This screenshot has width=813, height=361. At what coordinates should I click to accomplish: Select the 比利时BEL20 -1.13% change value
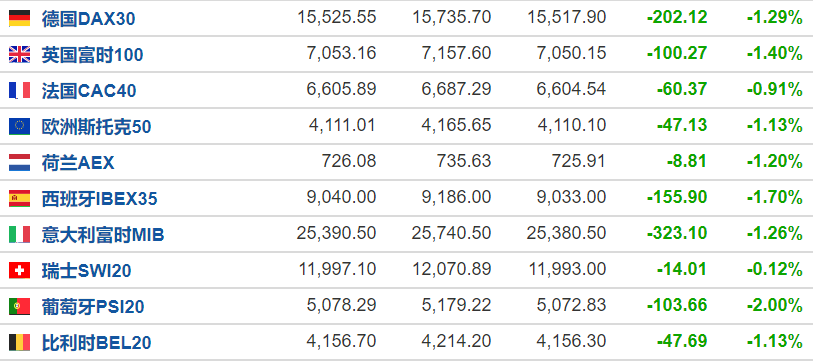775,341
